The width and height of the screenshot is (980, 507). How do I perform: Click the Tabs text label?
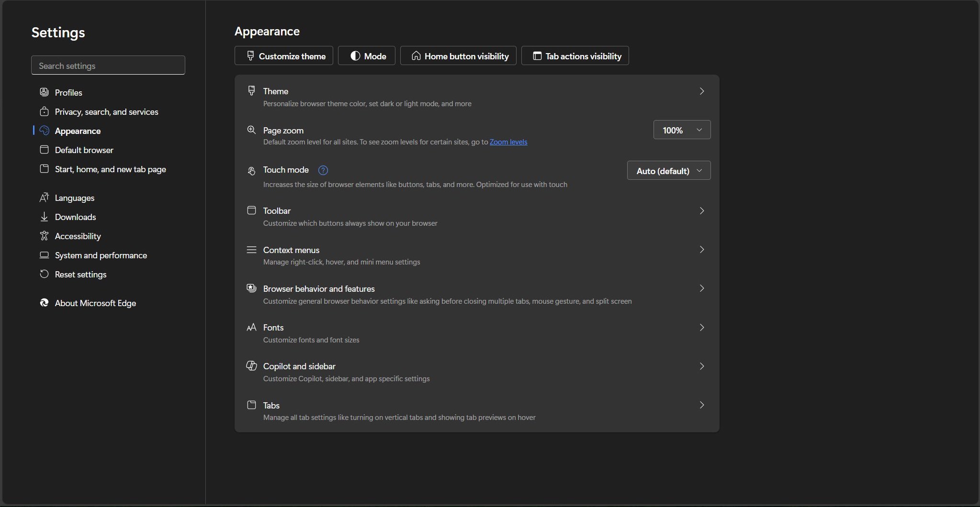[x=271, y=405]
